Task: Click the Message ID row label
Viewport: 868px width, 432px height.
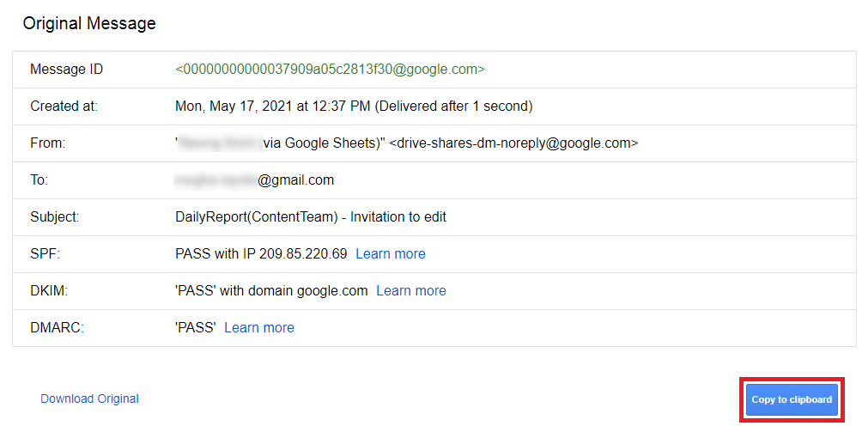Action: [66, 70]
